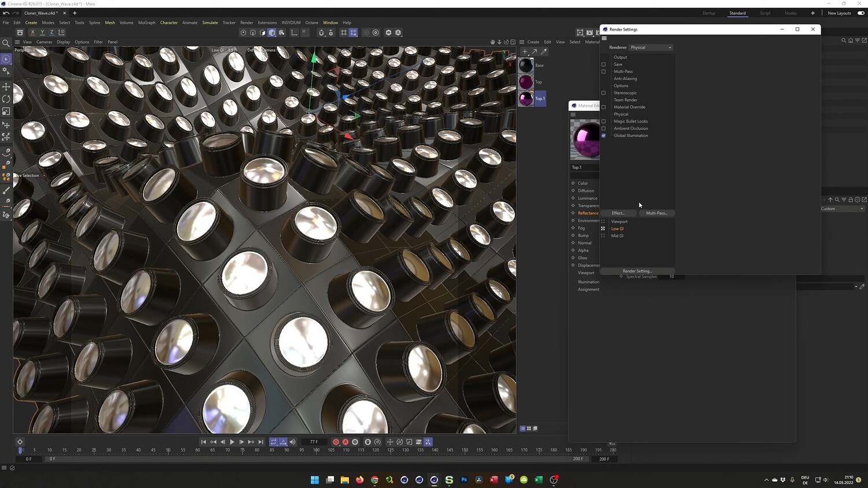Open the viewport Cameras menu
Image resolution: width=868 pixels, height=488 pixels.
coord(45,42)
